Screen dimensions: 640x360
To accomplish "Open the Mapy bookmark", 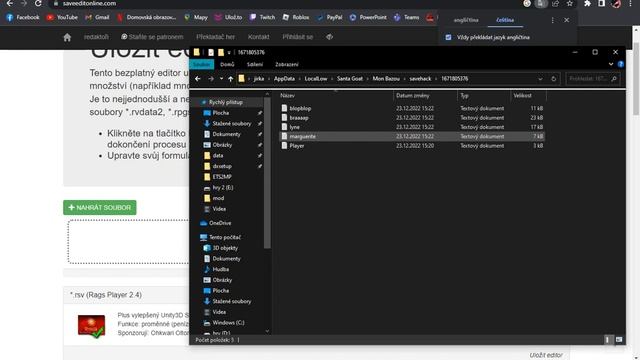I will click(x=196, y=17).
